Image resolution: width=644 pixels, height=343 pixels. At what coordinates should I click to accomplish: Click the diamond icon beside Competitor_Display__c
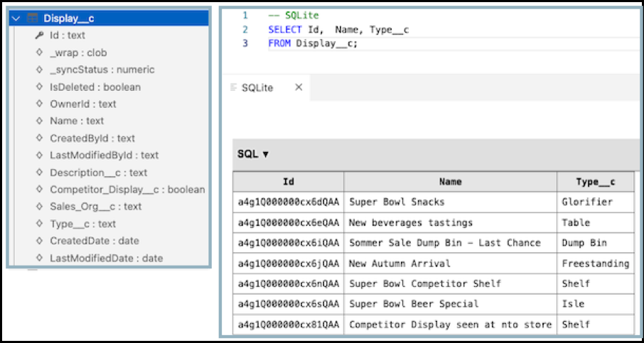(39, 190)
